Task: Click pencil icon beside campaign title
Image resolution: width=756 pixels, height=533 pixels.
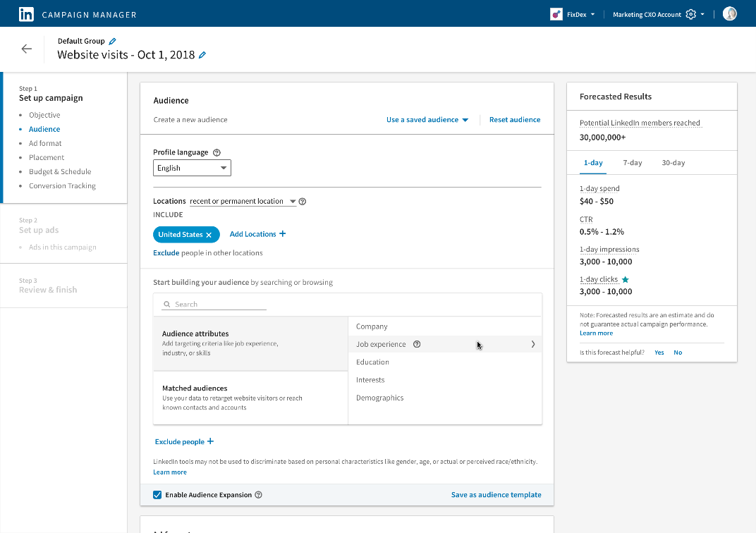Action: 202,55
